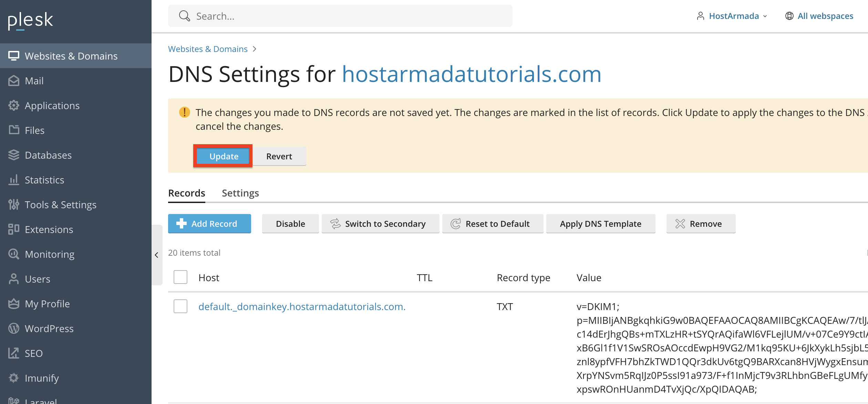Open the hostarmadatutorials.com domain link
This screenshot has height=404, width=868.
click(x=472, y=74)
